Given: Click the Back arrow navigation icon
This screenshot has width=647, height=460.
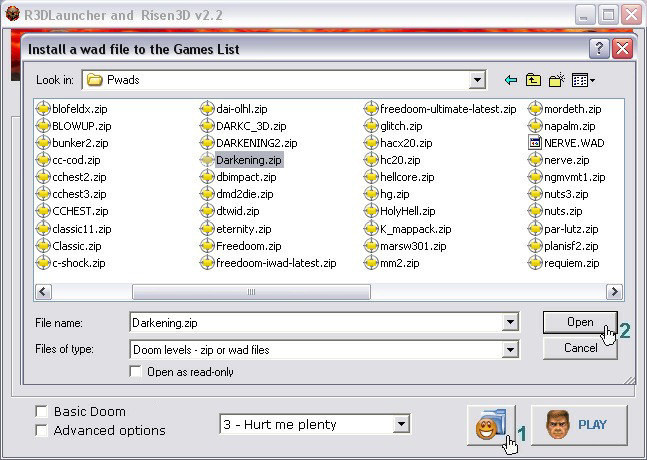Looking at the screenshot, I should point(511,80).
